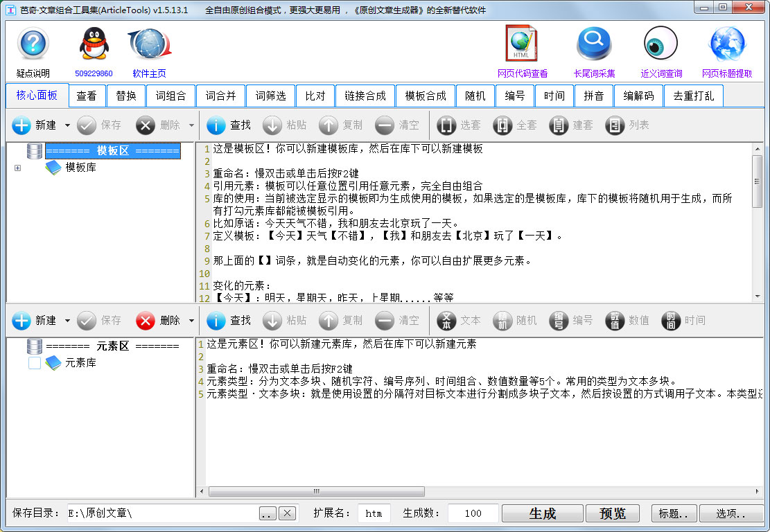Switch to the 替换 tab
770x532 pixels.
coord(126,96)
